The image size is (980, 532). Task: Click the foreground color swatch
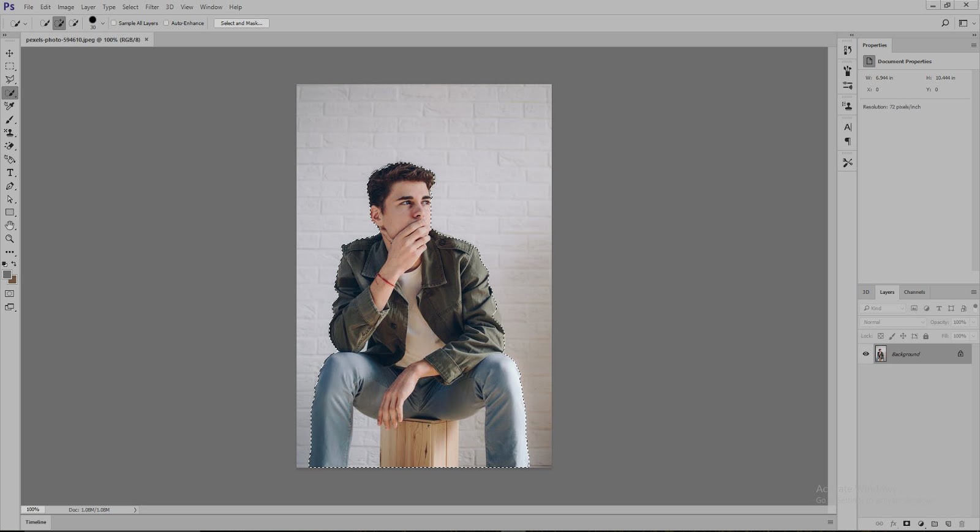point(7,275)
